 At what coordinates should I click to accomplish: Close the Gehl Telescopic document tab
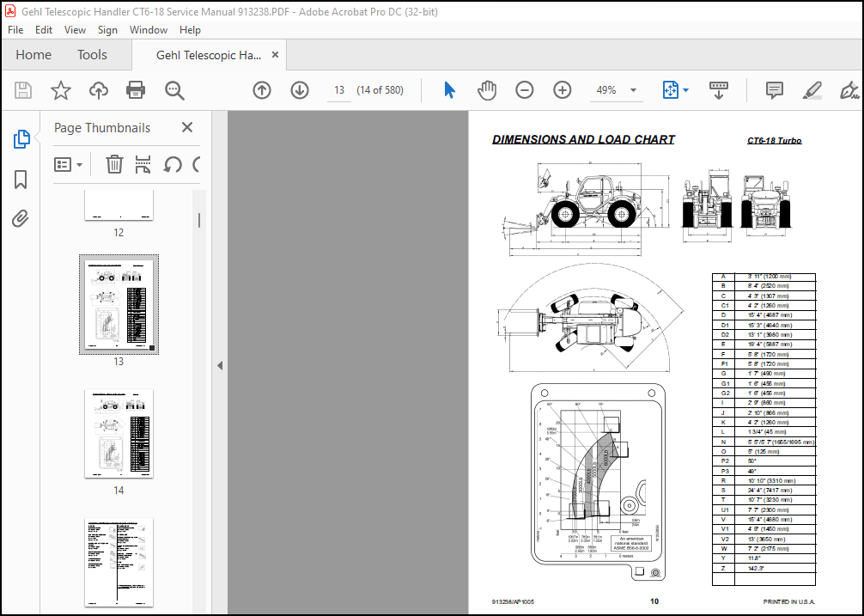[275, 54]
